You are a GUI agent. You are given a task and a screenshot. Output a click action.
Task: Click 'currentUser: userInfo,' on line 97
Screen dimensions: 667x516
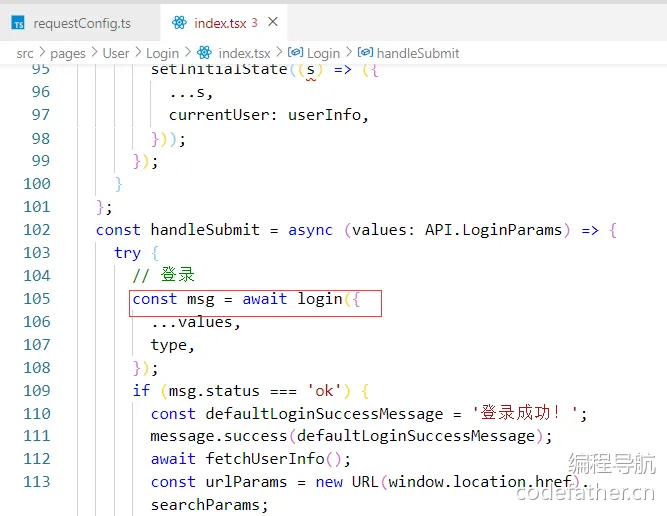coord(269,115)
